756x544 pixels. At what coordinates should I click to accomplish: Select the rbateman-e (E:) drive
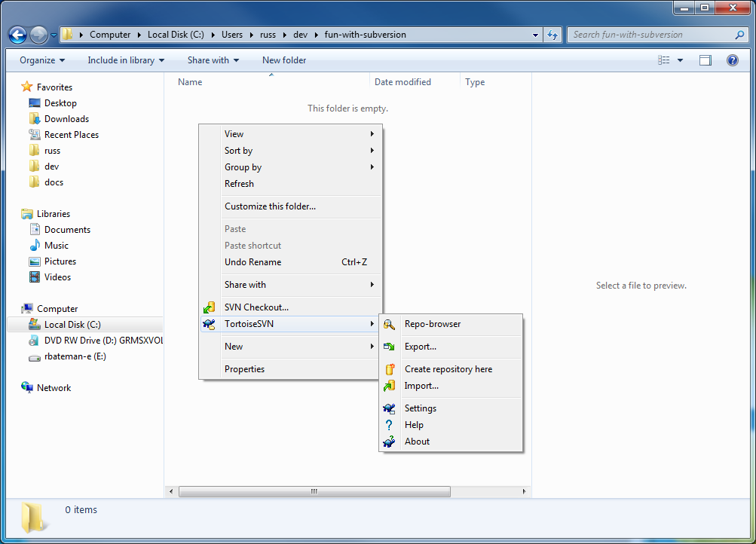(75, 356)
